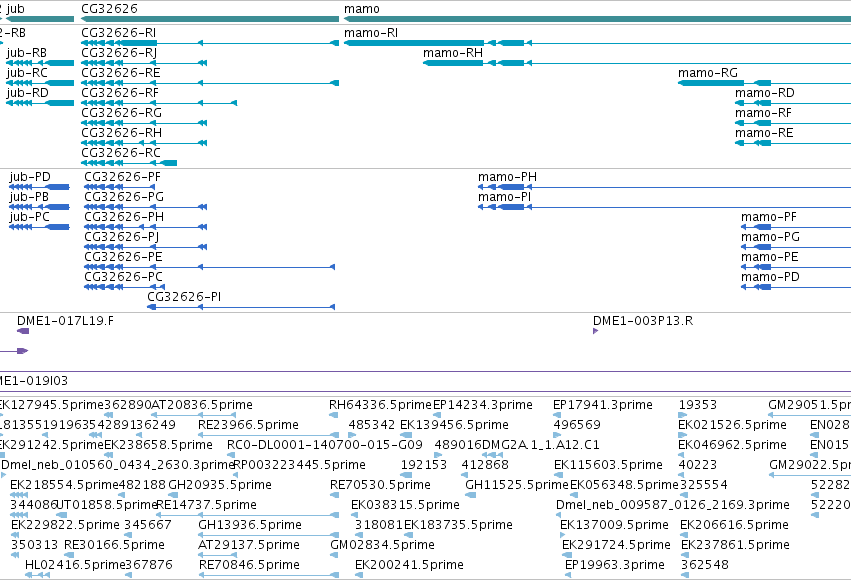The height and width of the screenshot is (580, 851).
Task: Select protein mamo-PD
Action: click(770, 277)
